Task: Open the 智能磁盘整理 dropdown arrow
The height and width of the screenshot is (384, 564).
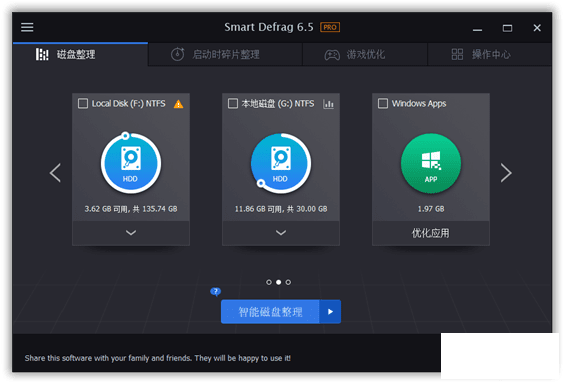Action: 330,312
